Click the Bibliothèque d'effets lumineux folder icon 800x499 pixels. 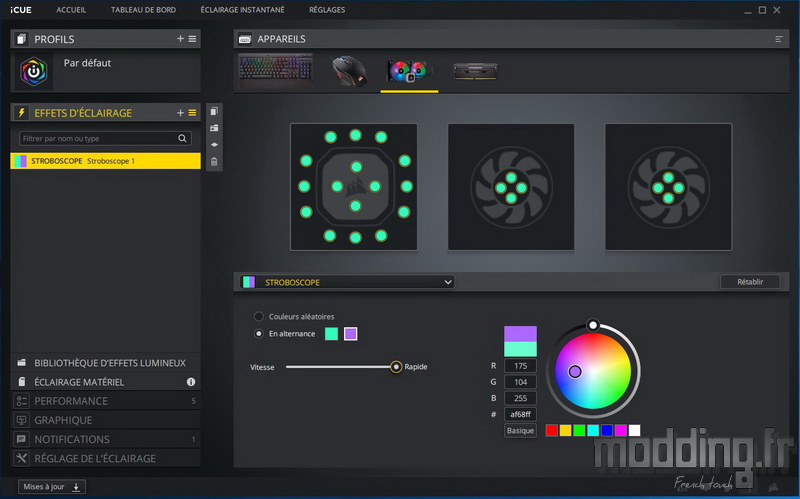(21, 363)
